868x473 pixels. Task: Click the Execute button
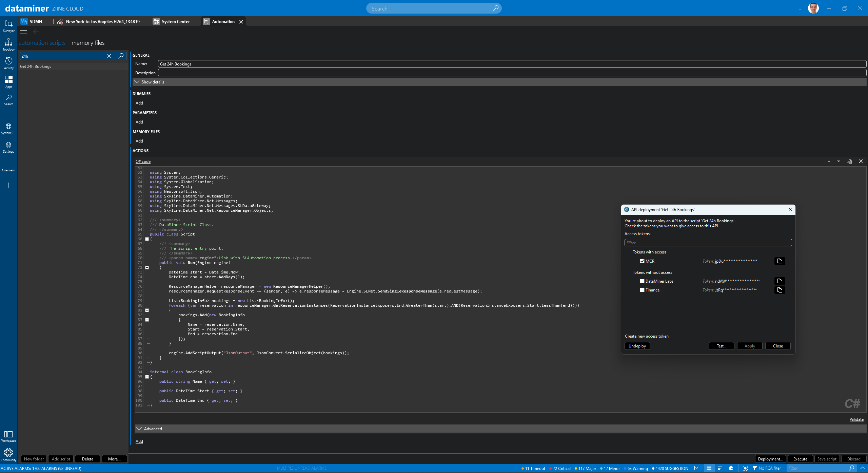[x=800, y=459]
